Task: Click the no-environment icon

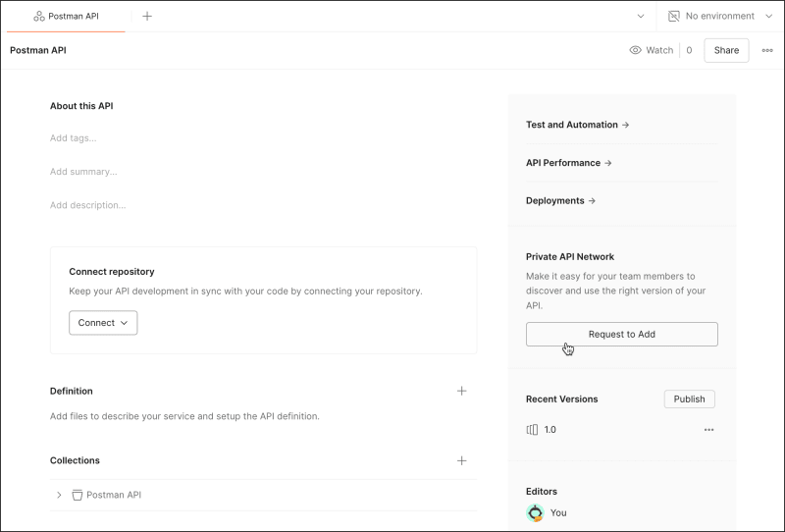Action: coord(674,16)
